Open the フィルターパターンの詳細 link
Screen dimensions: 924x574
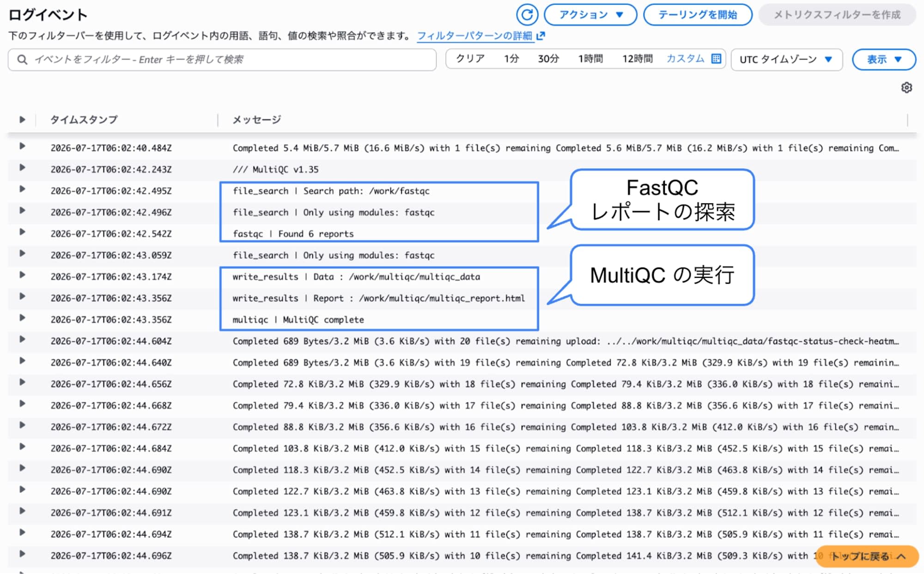coord(474,36)
